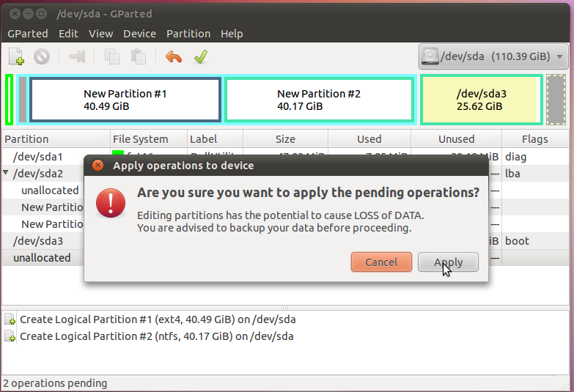The width and height of the screenshot is (574, 392).
Task: Click the Paste partition toolbar icon
Action: [x=137, y=56]
